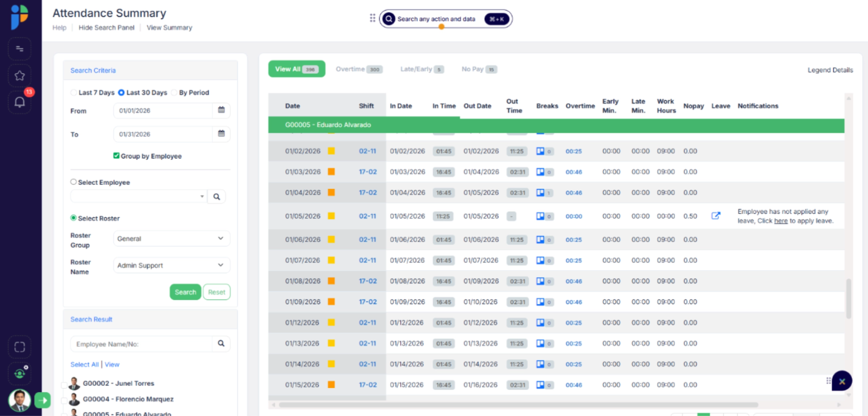Open the apps grid icon beside search bar
The height and width of the screenshot is (416, 868).
tap(372, 18)
